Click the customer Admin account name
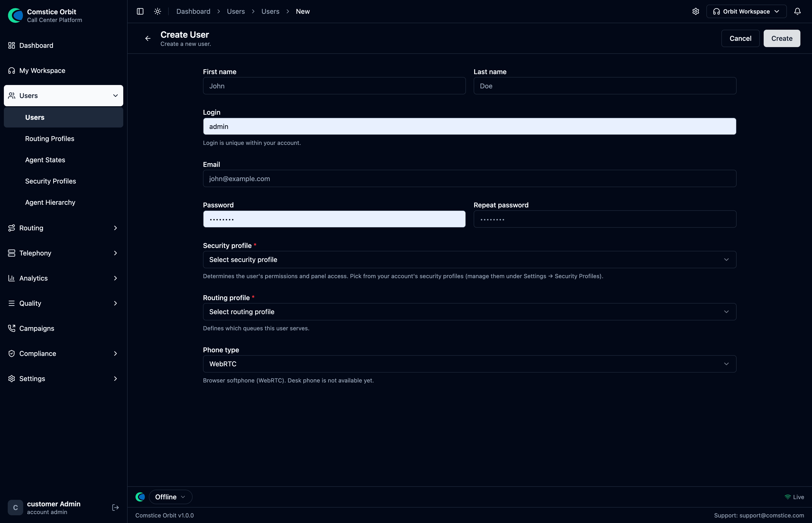This screenshot has height=523, width=812. (54, 504)
